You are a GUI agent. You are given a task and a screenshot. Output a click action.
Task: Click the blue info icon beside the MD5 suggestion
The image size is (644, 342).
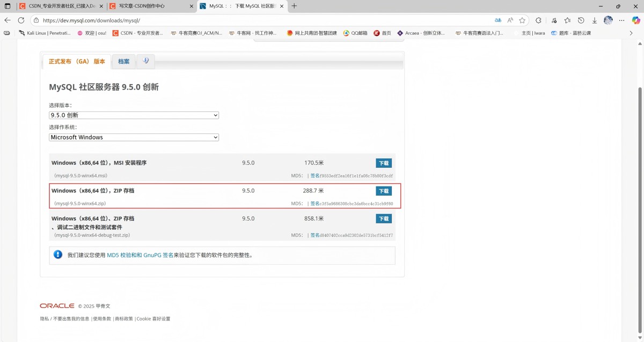click(58, 255)
